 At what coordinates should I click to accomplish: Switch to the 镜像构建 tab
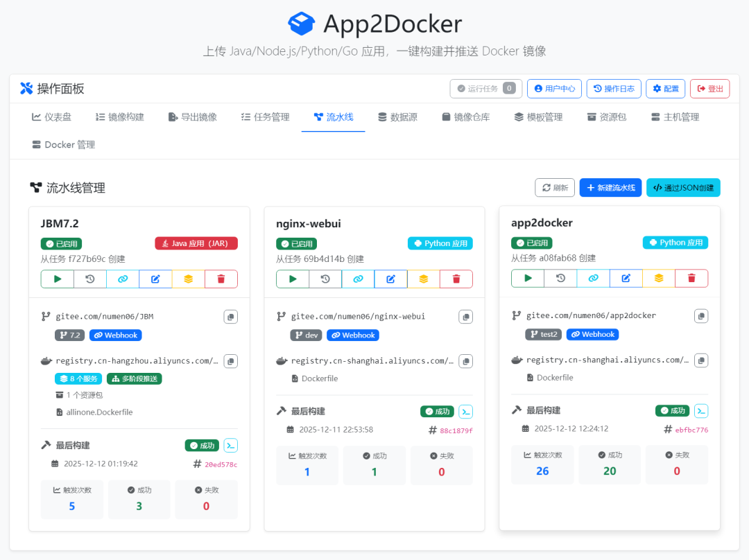click(x=119, y=117)
